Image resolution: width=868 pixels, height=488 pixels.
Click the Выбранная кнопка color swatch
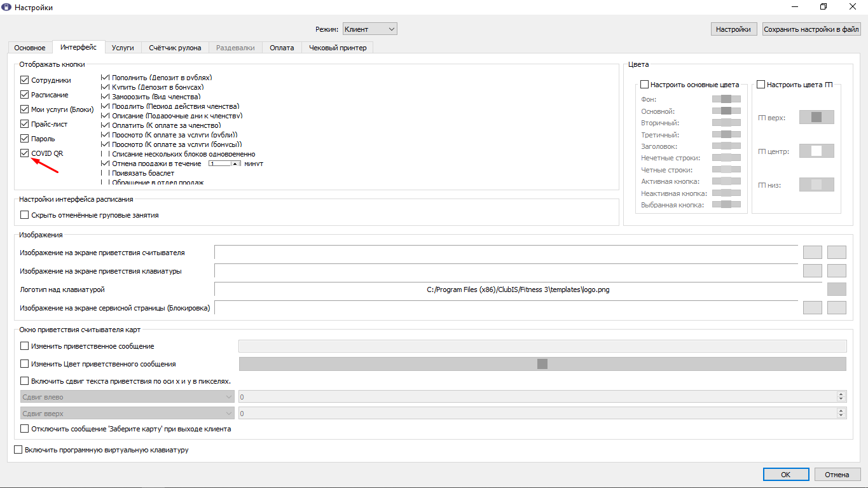(726, 205)
